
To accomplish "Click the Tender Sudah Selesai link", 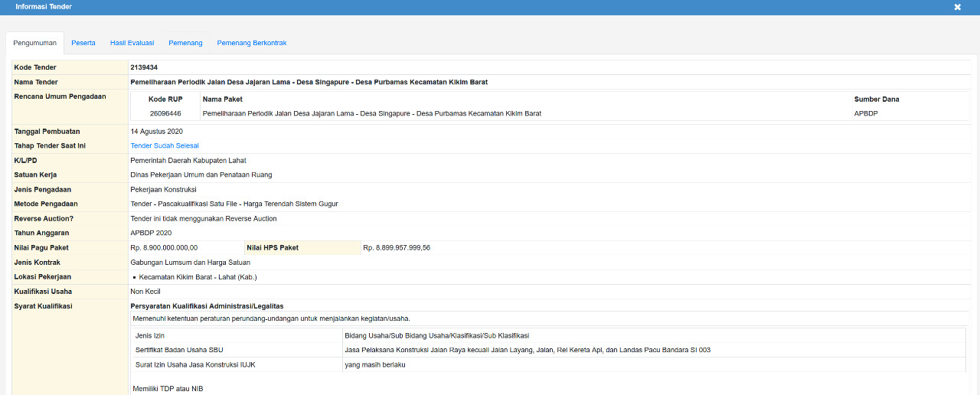I will [165, 146].
